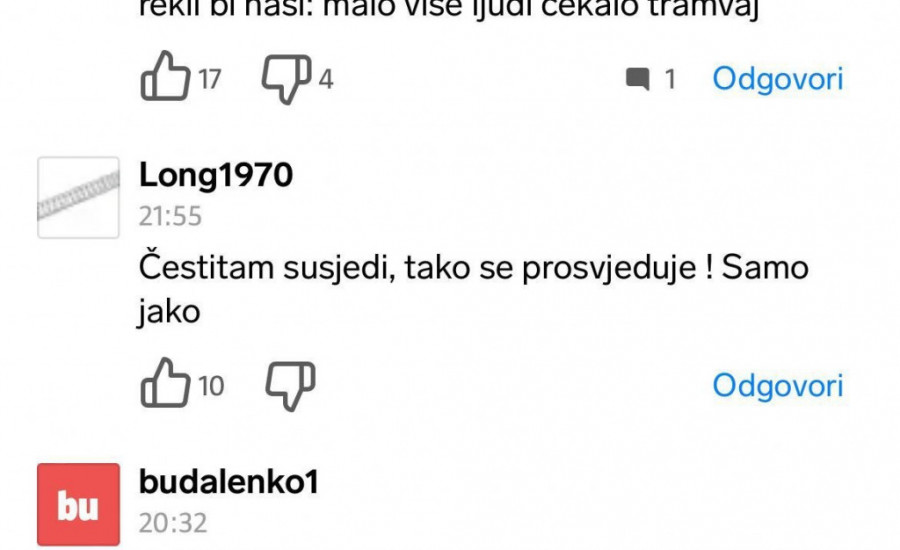Give a thumbs down to Long1970's comment
900x550 pixels.
click(290, 386)
